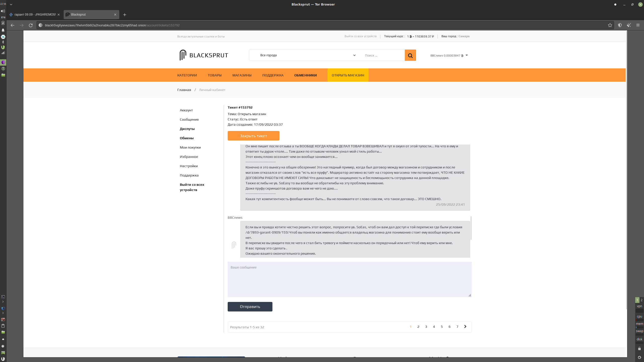
Task: Open the МАГАЗИНЫ menu item
Action: click(x=242, y=75)
